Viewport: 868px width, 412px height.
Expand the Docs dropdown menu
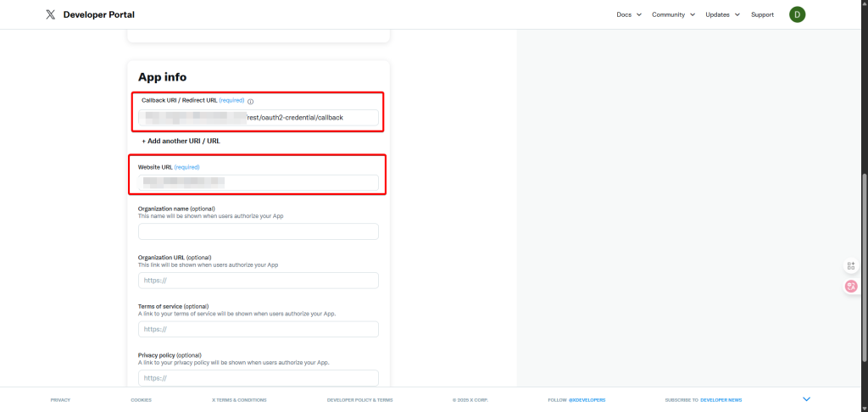pos(628,14)
